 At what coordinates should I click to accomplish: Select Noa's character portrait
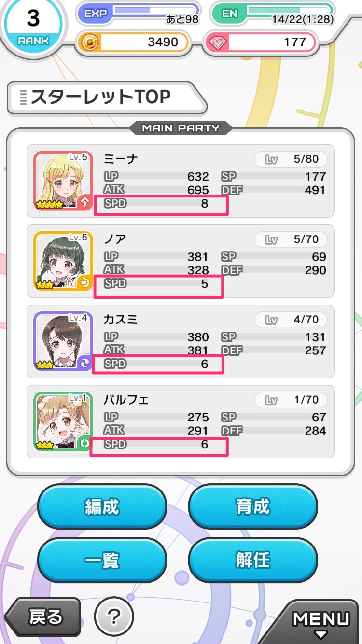pos(63,261)
